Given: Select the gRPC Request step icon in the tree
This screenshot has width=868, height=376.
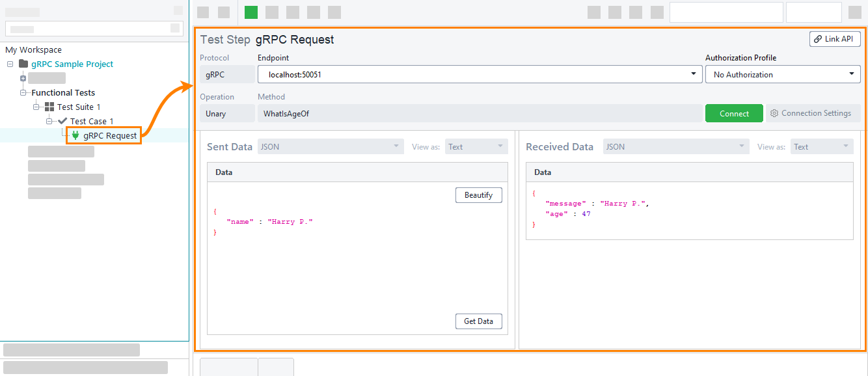Looking at the screenshot, I should point(74,135).
